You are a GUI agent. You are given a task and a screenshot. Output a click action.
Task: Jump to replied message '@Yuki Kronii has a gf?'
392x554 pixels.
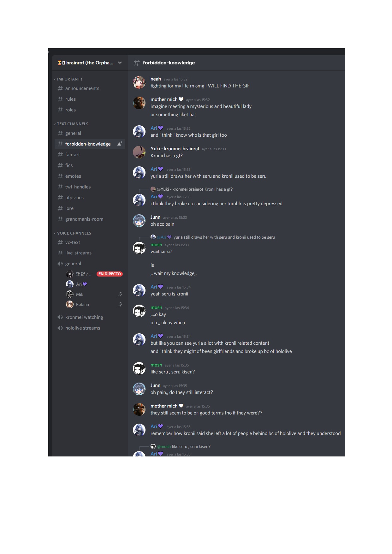coord(195,189)
